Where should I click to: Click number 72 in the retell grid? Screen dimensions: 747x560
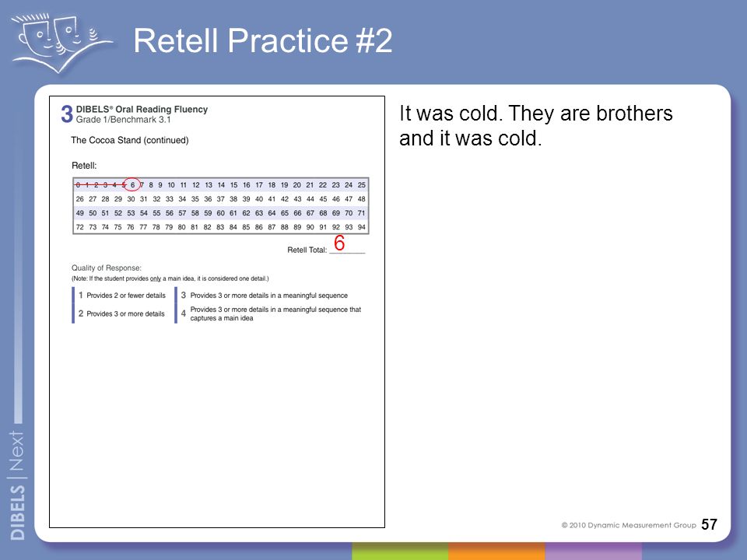click(x=79, y=227)
